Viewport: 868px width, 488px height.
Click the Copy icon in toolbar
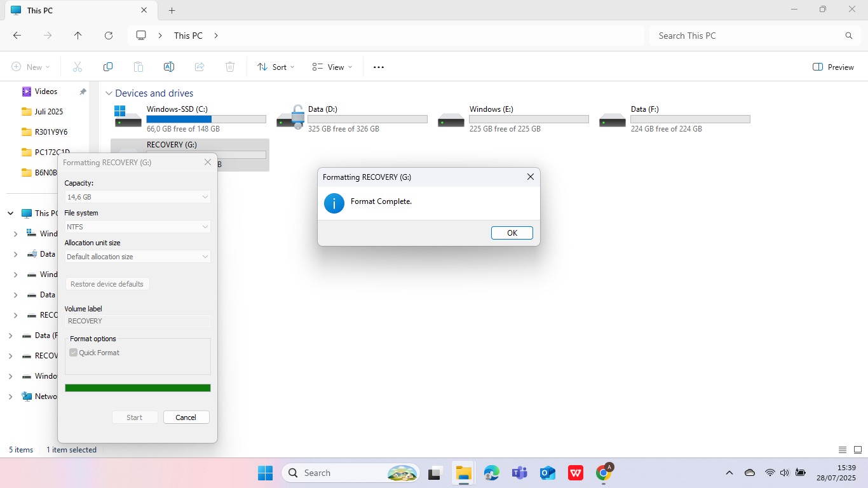pyautogui.click(x=108, y=67)
